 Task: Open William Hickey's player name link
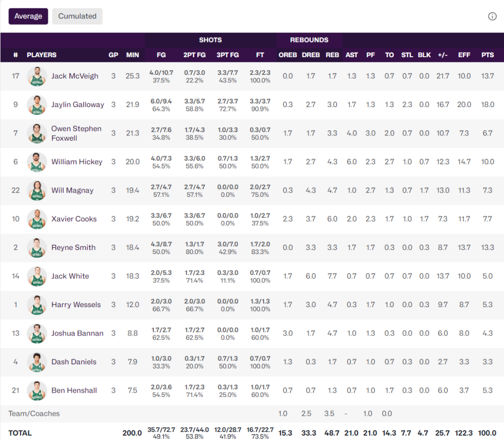click(77, 162)
